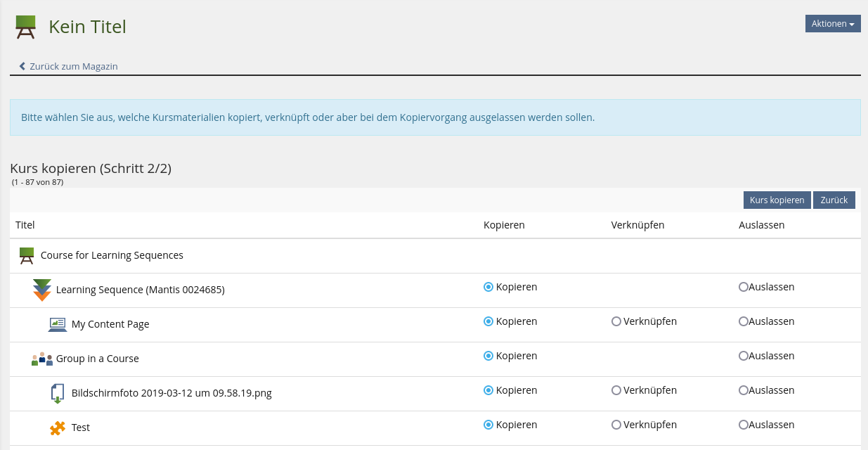Click the Kopieren column header
868x450 pixels.
pyautogui.click(x=504, y=225)
